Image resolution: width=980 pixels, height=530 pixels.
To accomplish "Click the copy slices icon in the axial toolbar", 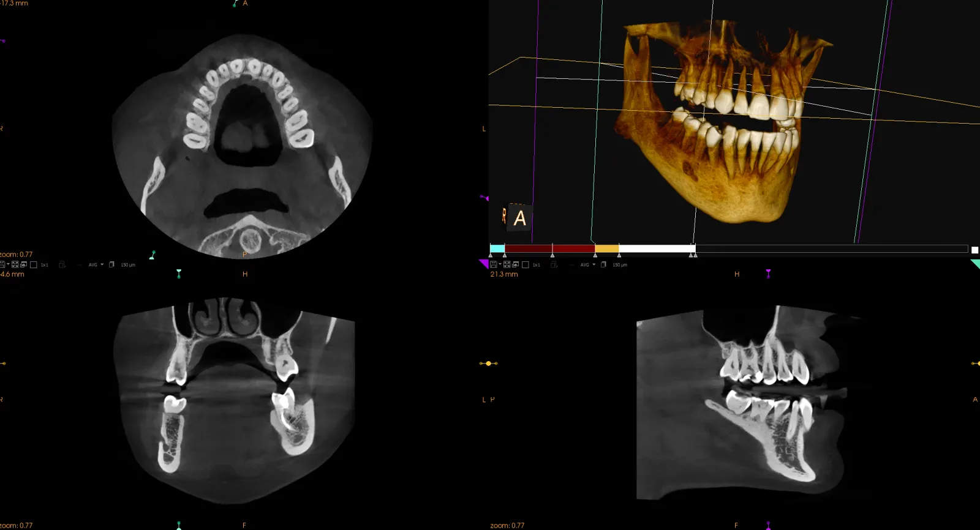I will pyautogui.click(x=111, y=264).
